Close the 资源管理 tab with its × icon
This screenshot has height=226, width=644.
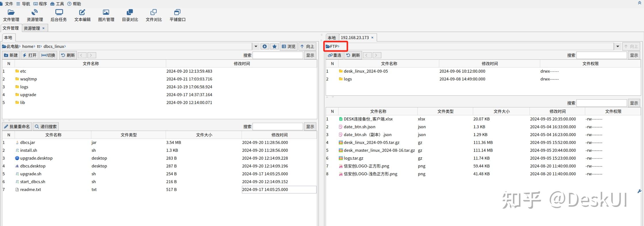[43, 28]
